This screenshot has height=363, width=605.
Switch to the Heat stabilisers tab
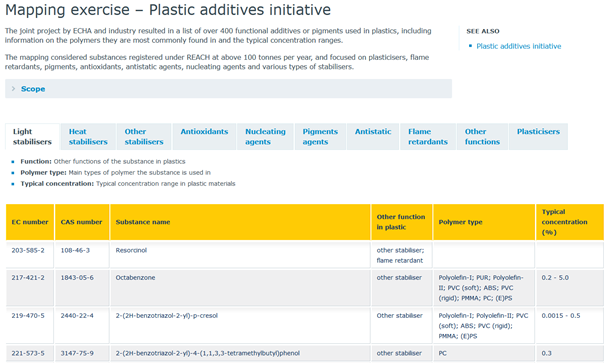(88, 137)
